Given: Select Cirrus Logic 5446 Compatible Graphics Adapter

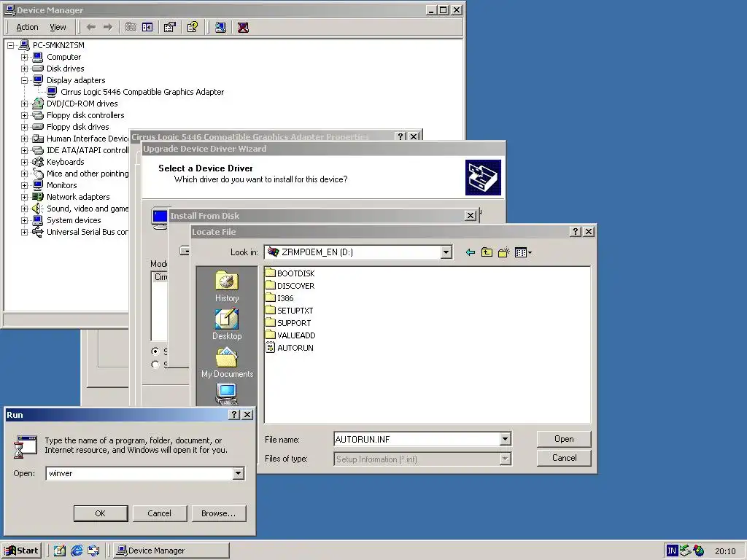Looking at the screenshot, I should click(x=142, y=92).
